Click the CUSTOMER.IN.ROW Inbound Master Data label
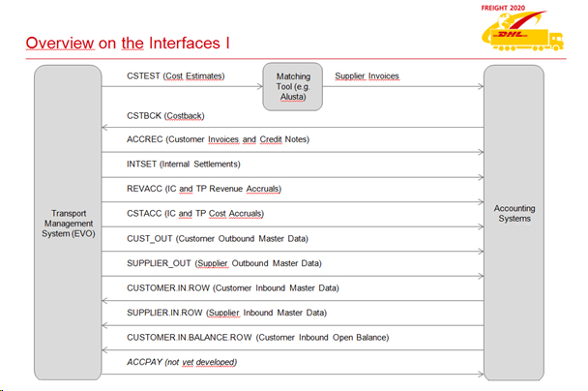The image size is (588, 391). point(233,287)
